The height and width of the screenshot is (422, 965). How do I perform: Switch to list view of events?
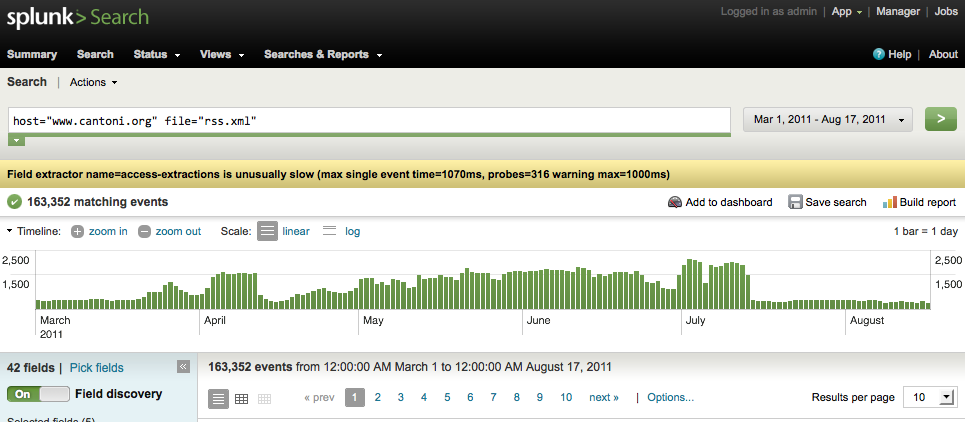click(x=218, y=399)
